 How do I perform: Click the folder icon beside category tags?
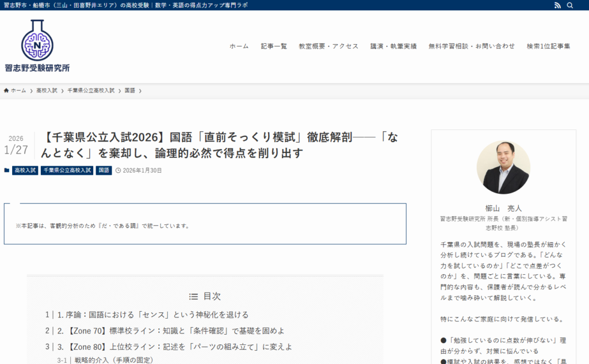7,170
